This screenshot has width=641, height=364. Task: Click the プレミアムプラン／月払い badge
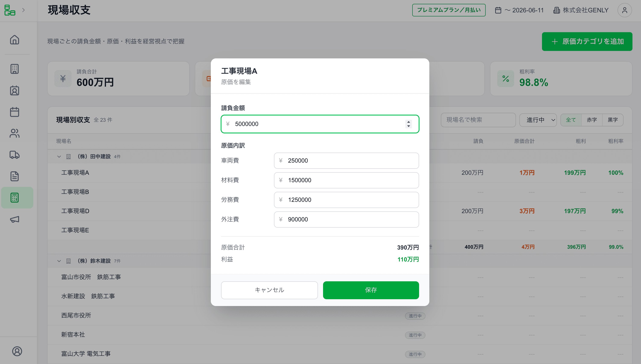(x=449, y=10)
